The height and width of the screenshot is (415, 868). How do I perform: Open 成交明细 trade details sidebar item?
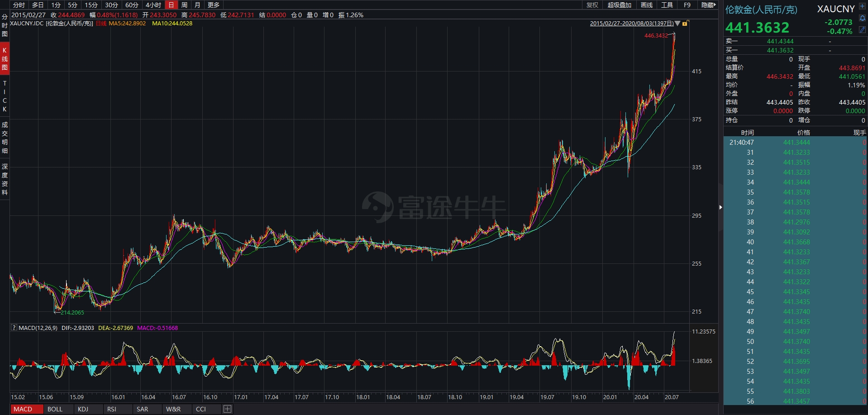pyautogui.click(x=5, y=138)
